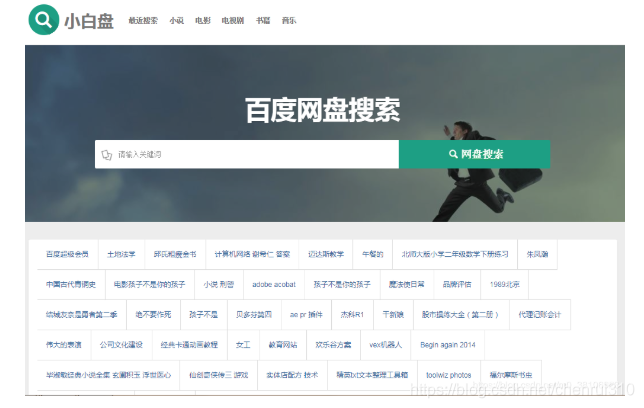Open the 音乐 nav item
Viewport: 644px width, 408px height.
point(289,21)
